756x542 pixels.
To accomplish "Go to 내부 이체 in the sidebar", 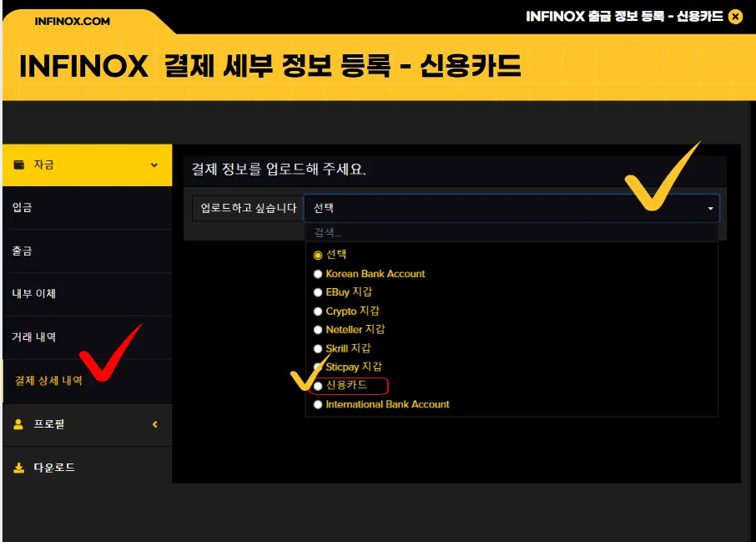I will coord(88,294).
